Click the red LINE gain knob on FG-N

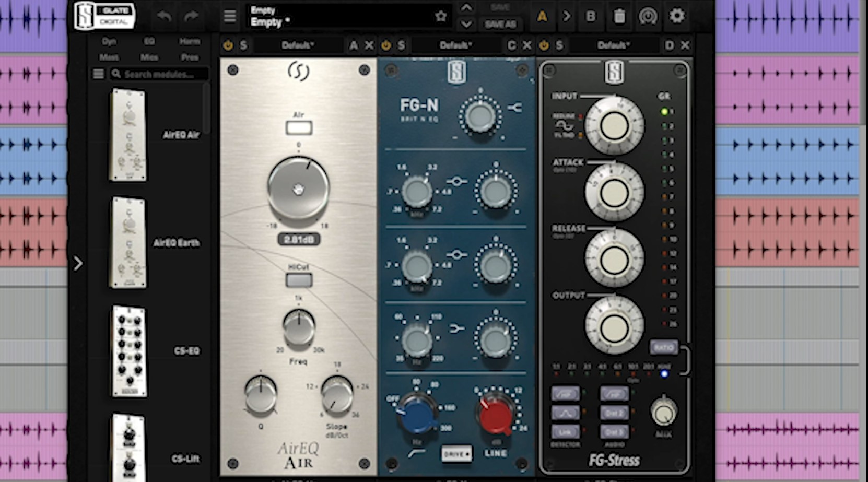tap(495, 415)
